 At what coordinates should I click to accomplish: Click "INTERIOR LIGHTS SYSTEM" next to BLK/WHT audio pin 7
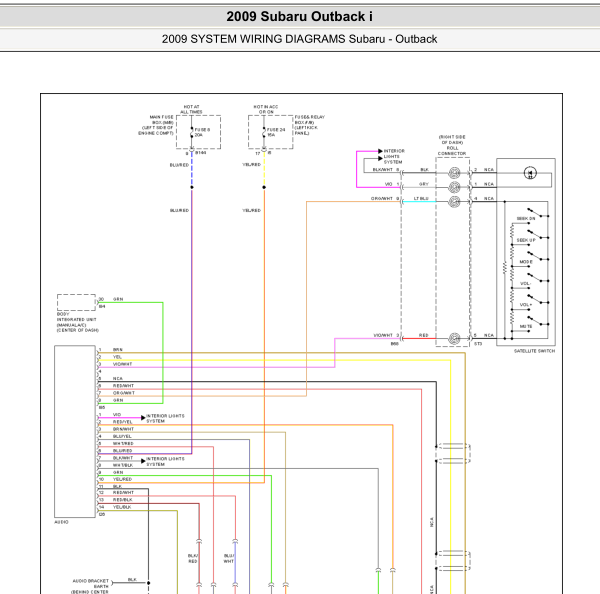tap(165, 461)
